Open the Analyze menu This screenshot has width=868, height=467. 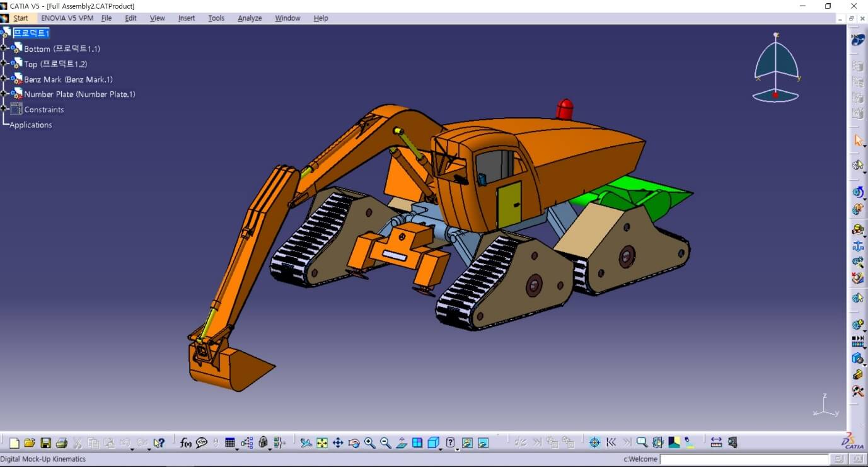[x=249, y=18]
